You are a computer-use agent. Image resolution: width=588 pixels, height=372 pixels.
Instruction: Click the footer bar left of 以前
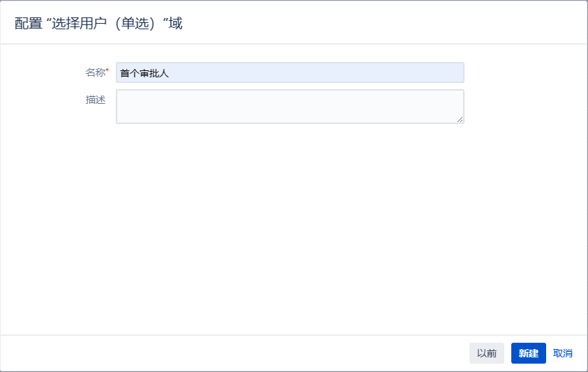pyautogui.click(x=232, y=353)
